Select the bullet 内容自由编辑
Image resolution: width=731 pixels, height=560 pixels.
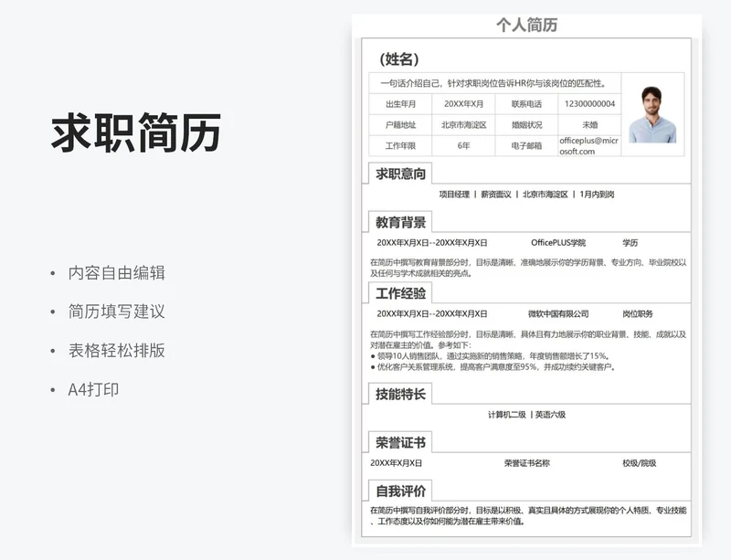tap(117, 273)
